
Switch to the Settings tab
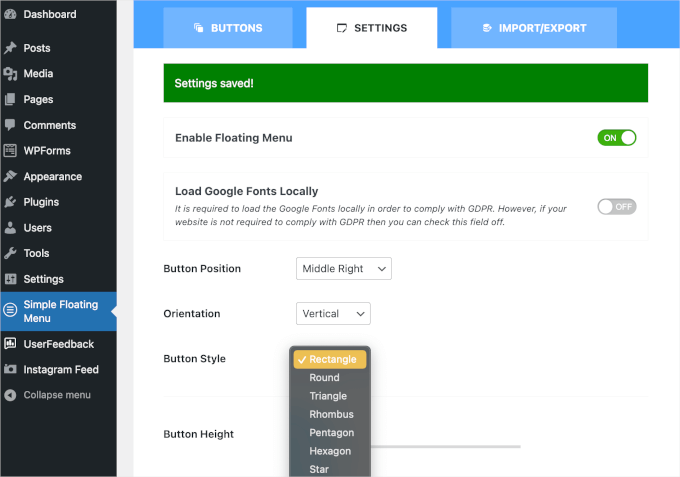pyautogui.click(x=372, y=28)
